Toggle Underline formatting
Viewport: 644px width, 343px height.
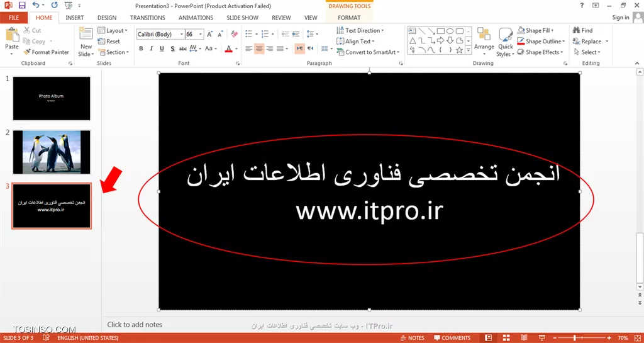(162, 48)
